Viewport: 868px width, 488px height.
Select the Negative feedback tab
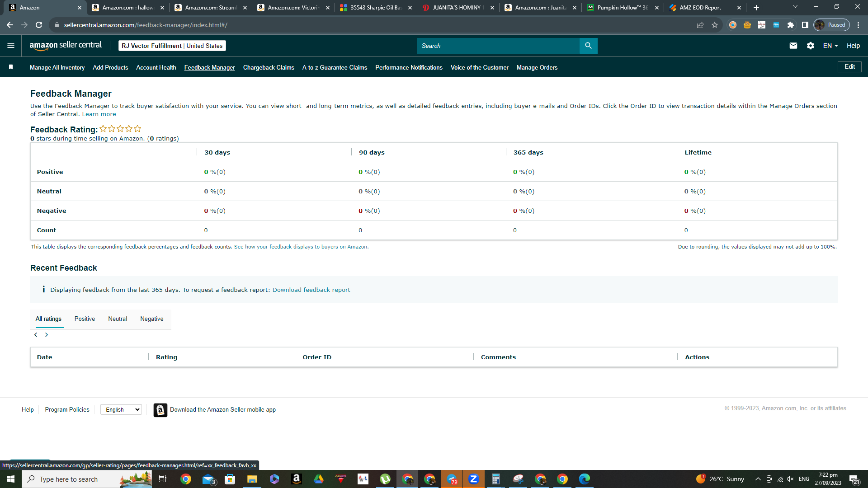click(x=152, y=319)
